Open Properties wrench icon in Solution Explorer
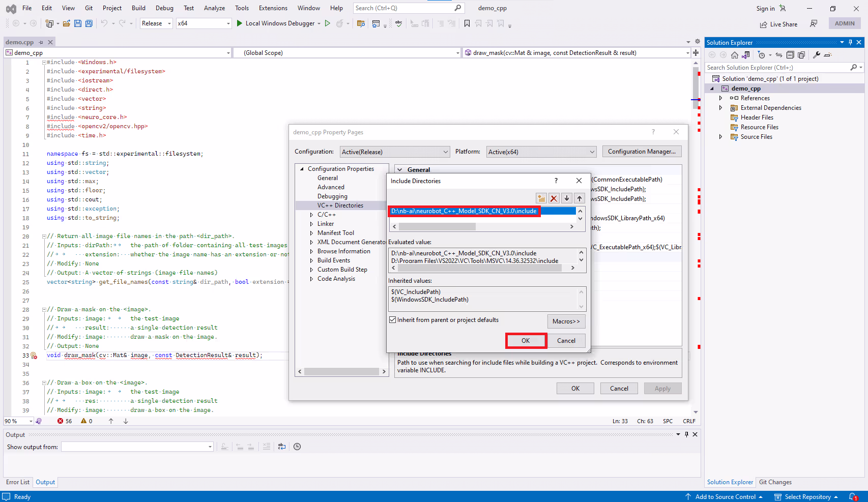The image size is (868, 502). (817, 55)
